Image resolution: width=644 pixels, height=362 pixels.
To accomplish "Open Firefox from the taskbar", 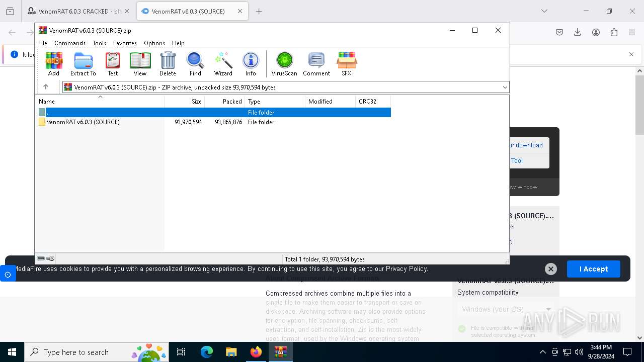I will pos(256,352).
